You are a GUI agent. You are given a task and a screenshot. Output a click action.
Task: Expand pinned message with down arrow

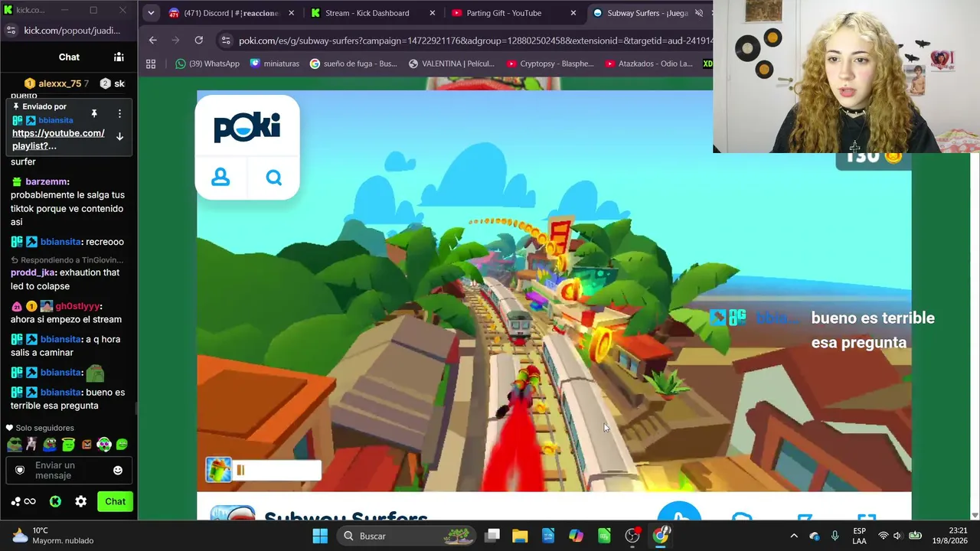click(119, 136)
